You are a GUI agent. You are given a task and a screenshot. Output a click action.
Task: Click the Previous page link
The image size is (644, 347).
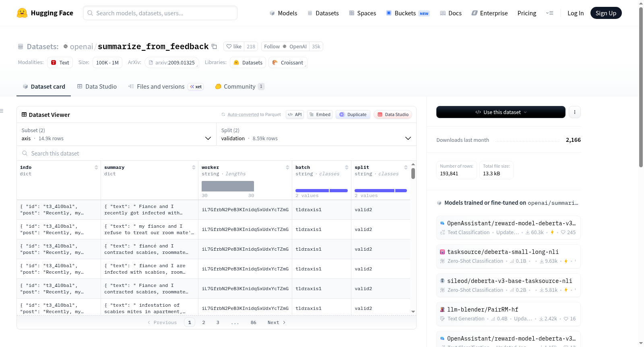[x=162, y=322]
